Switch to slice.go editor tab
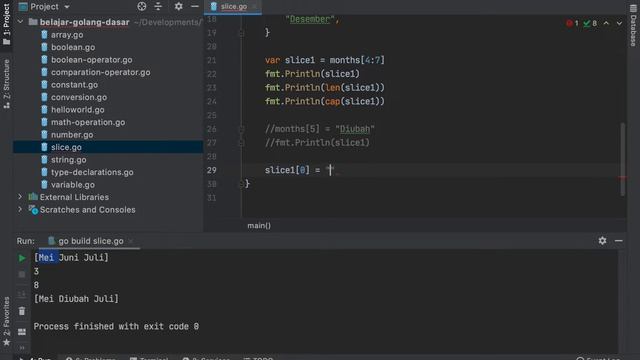 point(233,7)
